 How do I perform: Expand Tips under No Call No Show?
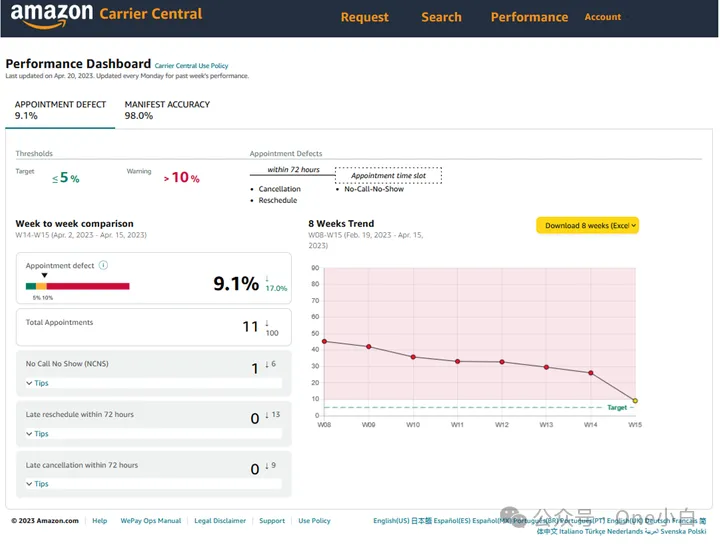pos(37,383)
